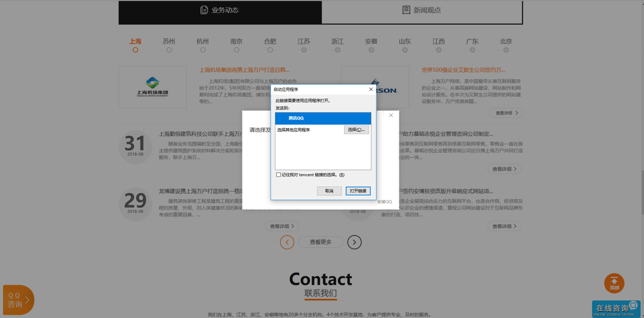Go to next page with right arrow
This screenshot has height=318, width=644.
(x=354, y=242)
